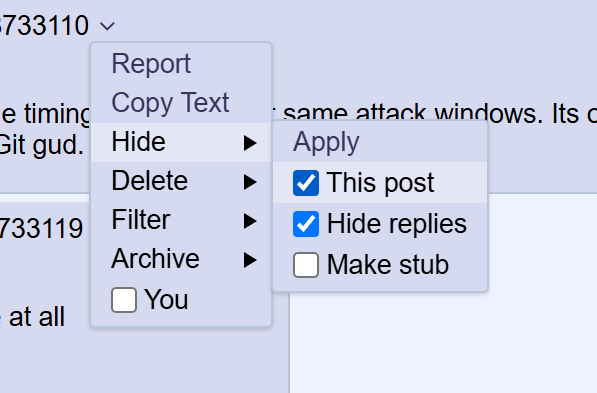Image resolution: width=597 pixels, height=393 pixels.
Task: Enable the Make stub checkbox
Action: coord(306,265)
